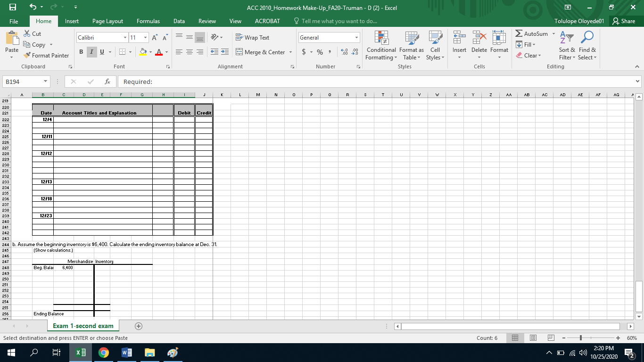Open Conditional Formatting menu
The height and width of the screenshot is (362, 644).
(x=381, y=46)
